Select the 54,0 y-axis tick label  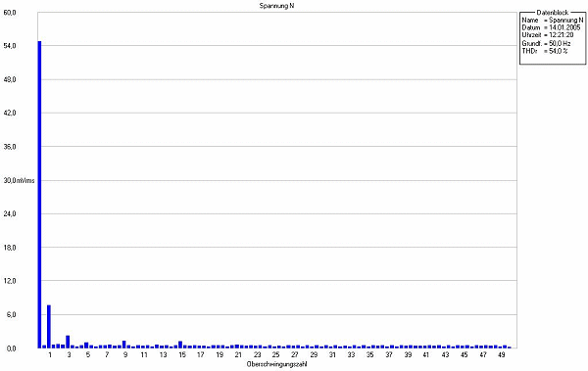10,46
